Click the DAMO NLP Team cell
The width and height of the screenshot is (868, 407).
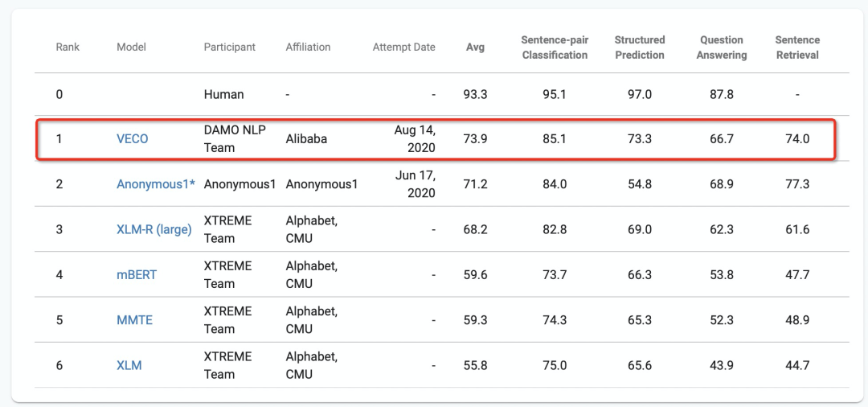(235, 139)
